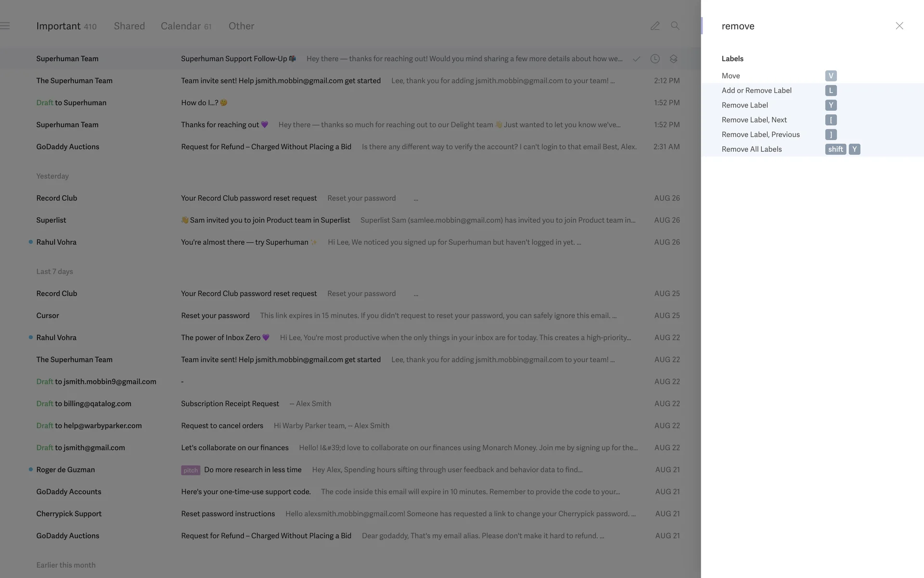Close the command palette panel
This screenshot has height=578, width=924.
(x=899, y=26)
